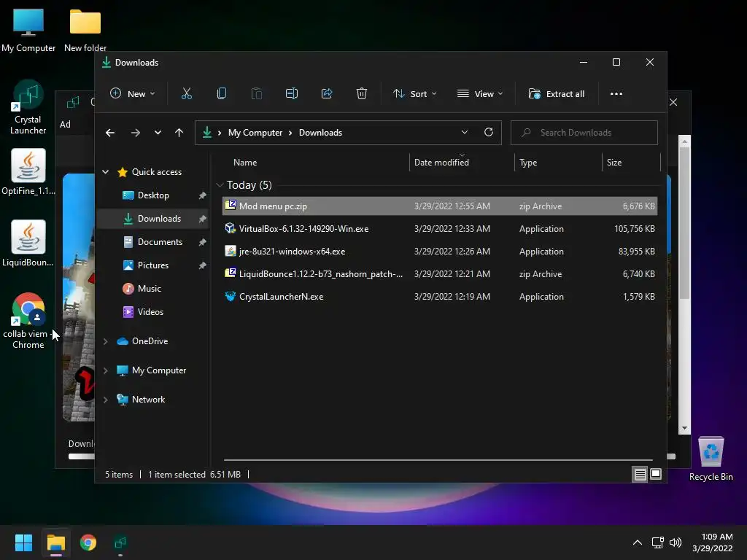The width and height of the screenshot is (747, 560).
Task: Open the View dropdown menu
Action: tap(480, 94)
